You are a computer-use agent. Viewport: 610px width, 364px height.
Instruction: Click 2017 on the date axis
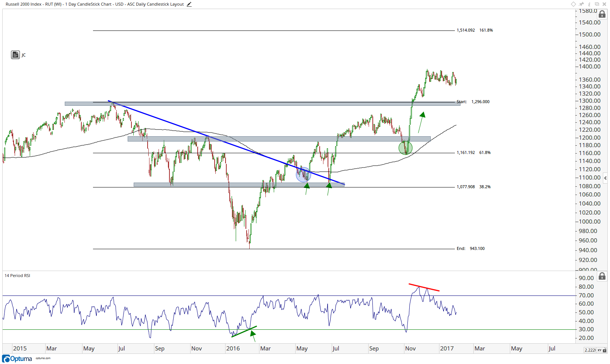[x=447, y=349]
